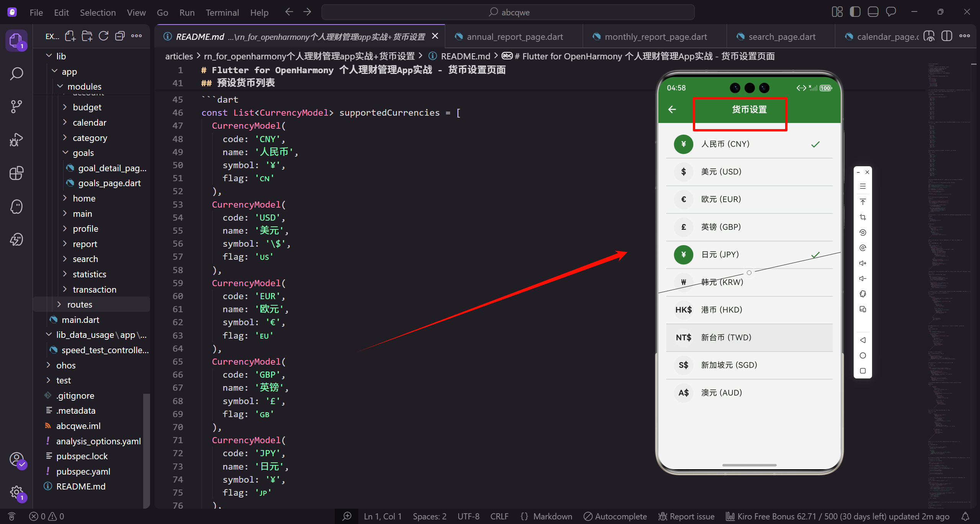Go back in navigation history
The width and height of the screenshot is (980, 524).
[289, 12]
